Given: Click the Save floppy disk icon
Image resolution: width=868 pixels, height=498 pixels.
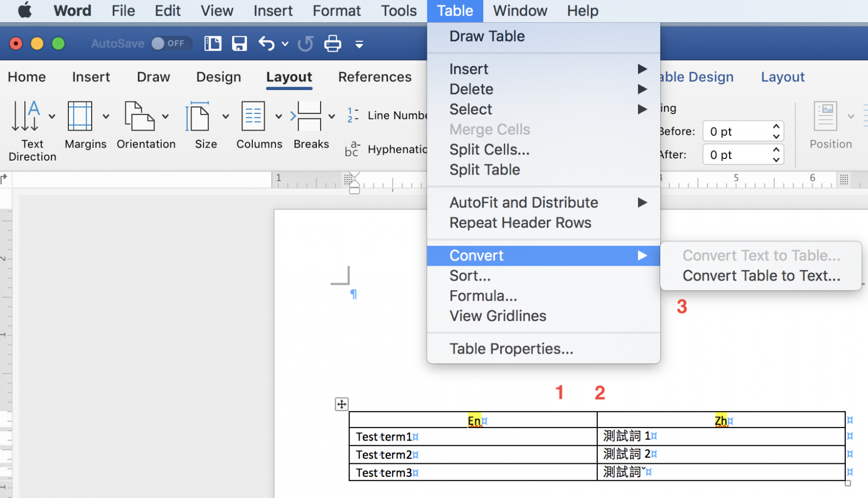Looking at the screenshot, I should coord(239,43).
